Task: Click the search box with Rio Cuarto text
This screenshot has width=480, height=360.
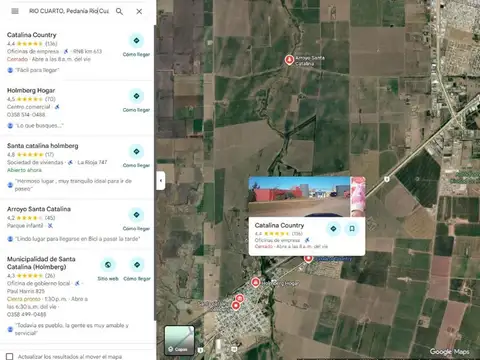Action: [x=69, y=11]
